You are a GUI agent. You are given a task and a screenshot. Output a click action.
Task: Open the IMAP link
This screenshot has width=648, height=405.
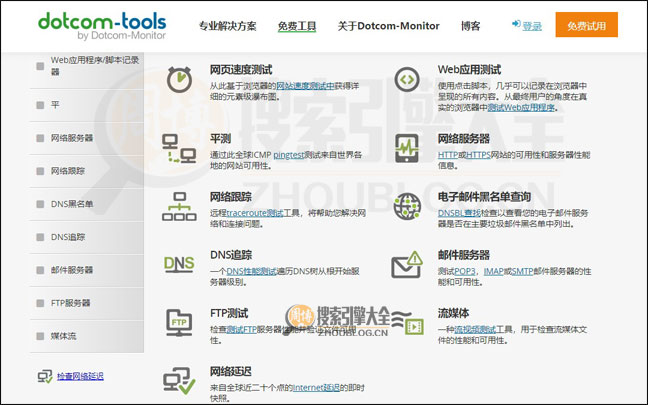coord(493,272)
